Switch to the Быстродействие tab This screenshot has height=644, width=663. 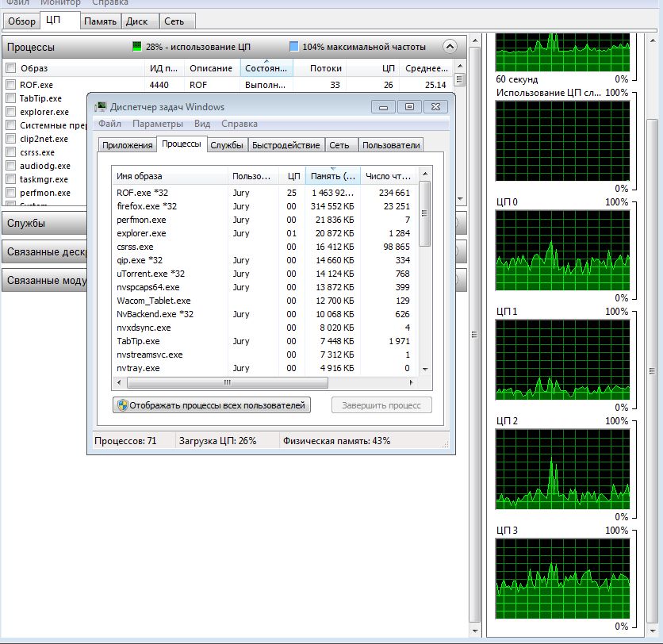pyautogui.click(x=286, y=145)
